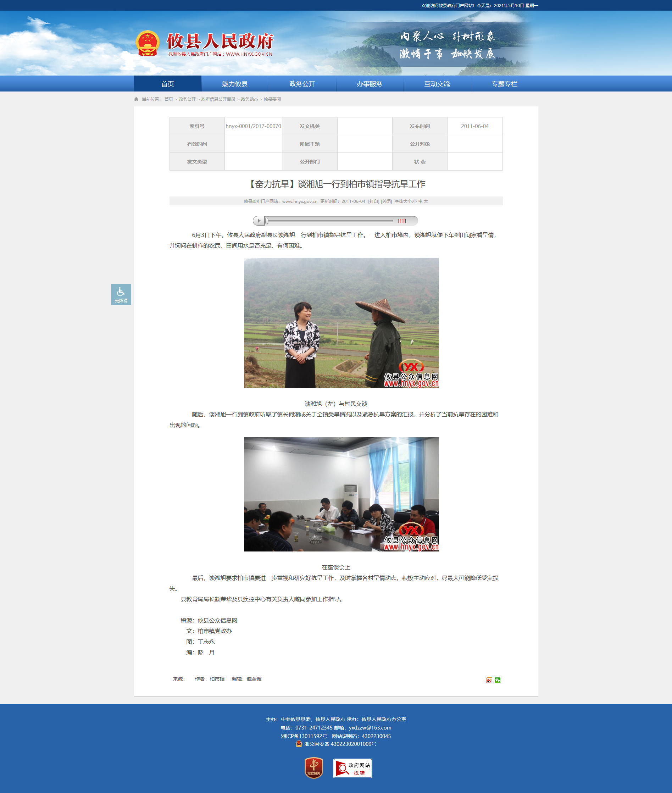
Task: Click the photo of 谈湘旭 talking with villager
Action: tap(341, 323)
